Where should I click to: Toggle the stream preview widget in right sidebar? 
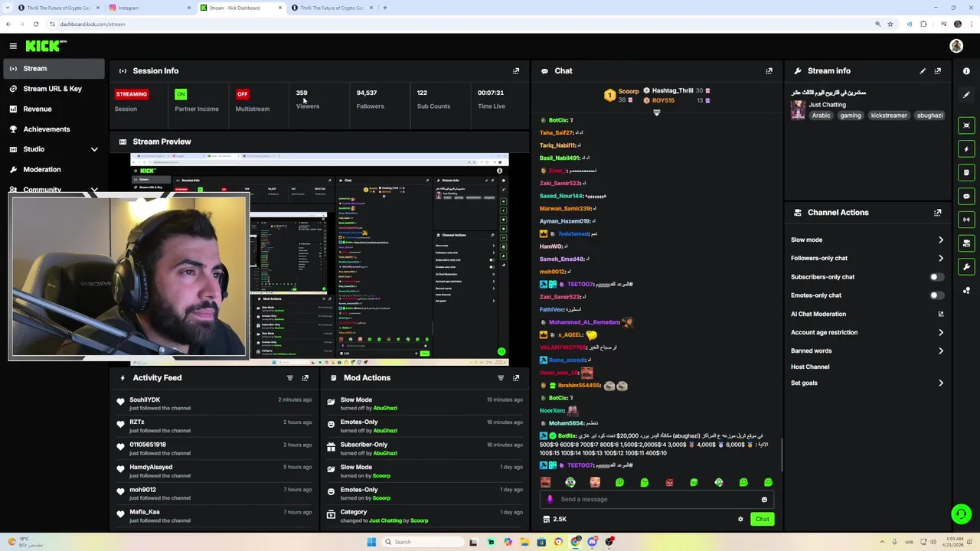pyautogui.click(x=966, y=126)
